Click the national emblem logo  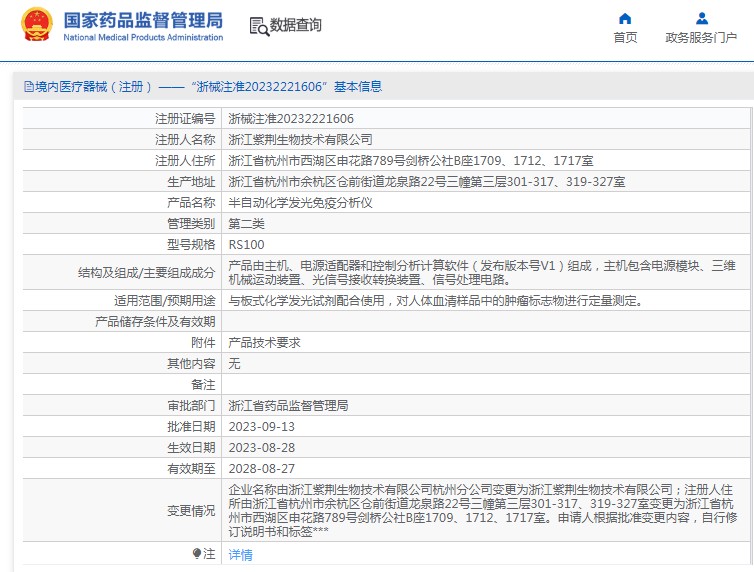pos(36,25)
